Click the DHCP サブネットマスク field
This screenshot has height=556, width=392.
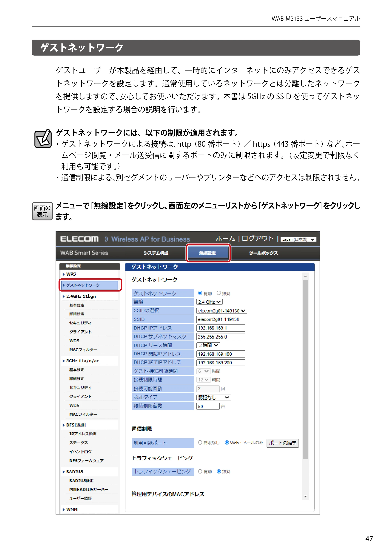(220, 337)
